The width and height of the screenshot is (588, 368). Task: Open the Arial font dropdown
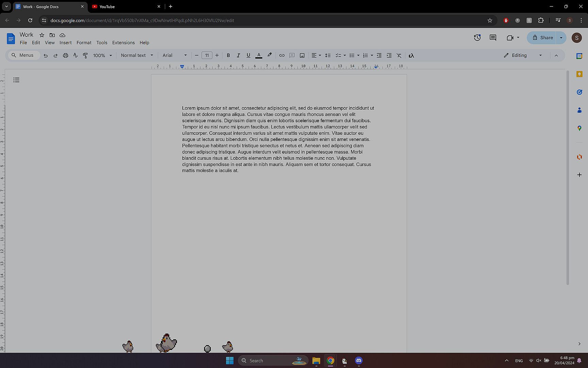click(175, 56)
